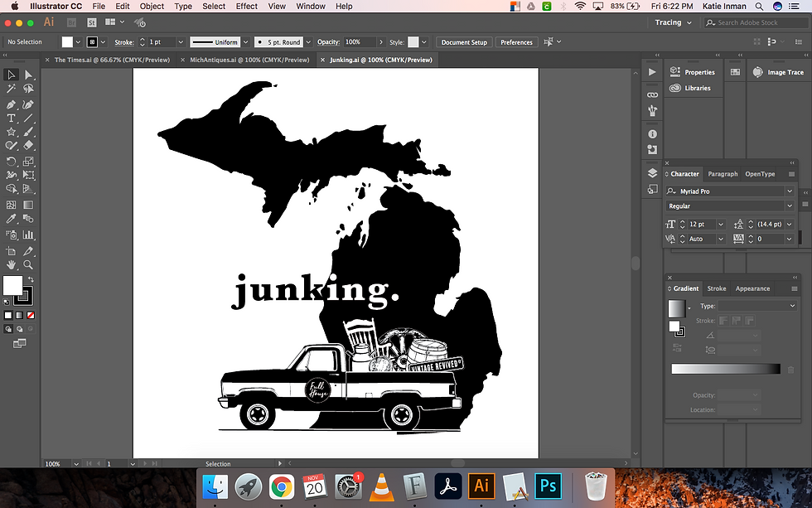
Task: Activate the Zoom tool
Action: click(28, 264)
